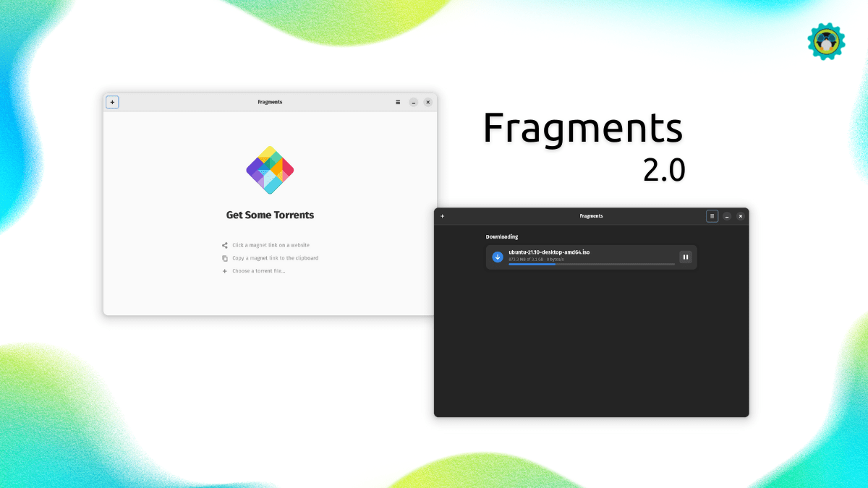Screen dimensions: 868x488
Task: Click the share icon beside magnet link hint
Action: pos(225,245)
